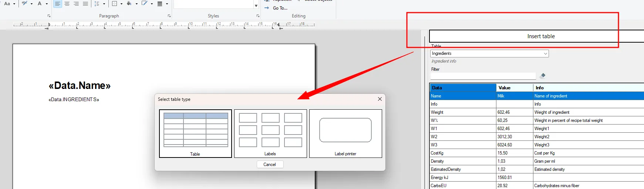Click the borders icon in Paragraph group

click(115, 4)
